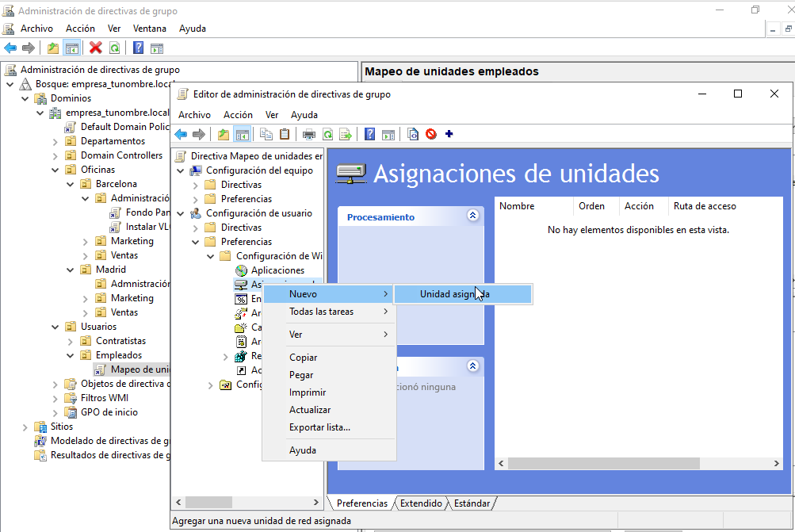Click the red X delete icon in the main toolbar
This screenshot has width=795, height=532.
(95, 48)
